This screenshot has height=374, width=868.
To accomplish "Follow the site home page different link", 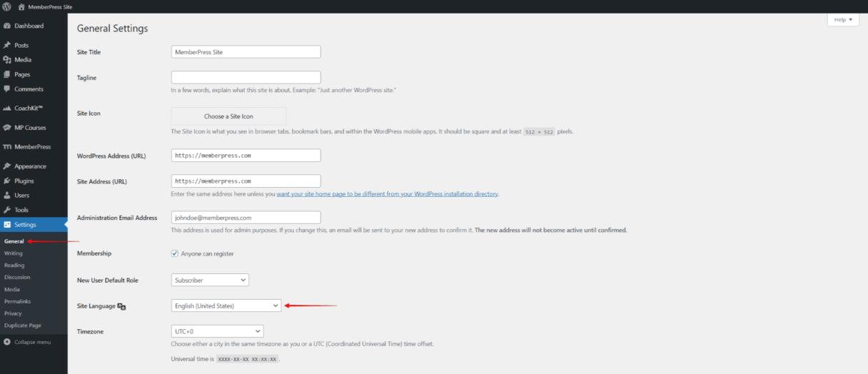I will (388, 194).
